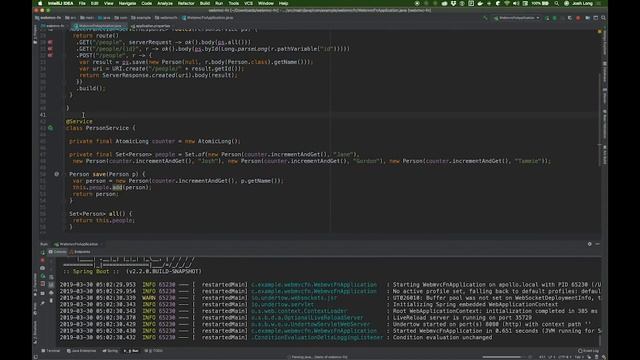640x360 pixels.
Task: Open the Analyze menu
Action: [x=165, y=3]
